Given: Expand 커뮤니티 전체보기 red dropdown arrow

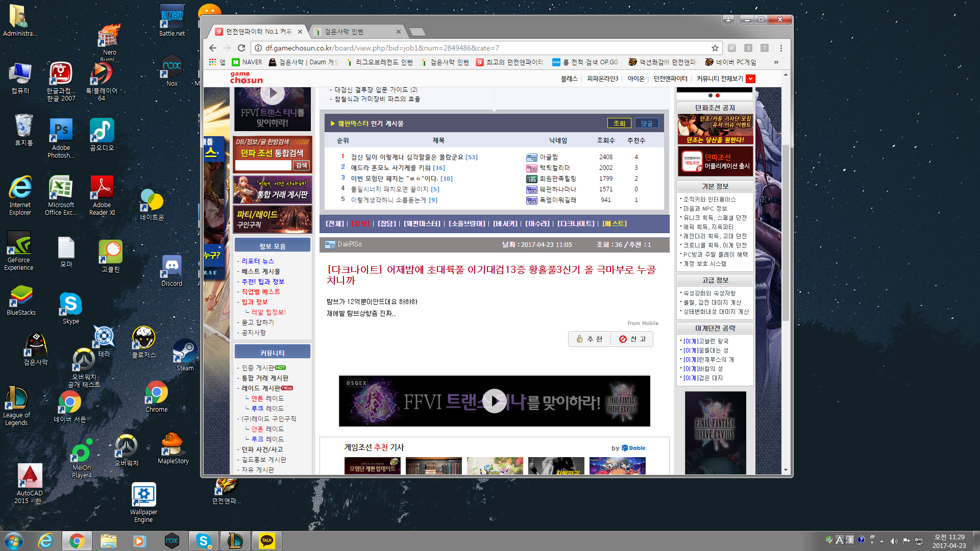Looking at the screenshot, I should point(750,79).
